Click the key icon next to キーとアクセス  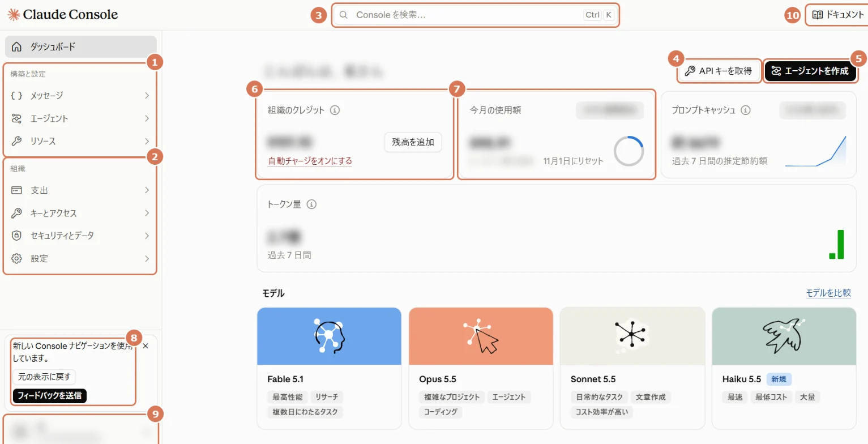17,213
